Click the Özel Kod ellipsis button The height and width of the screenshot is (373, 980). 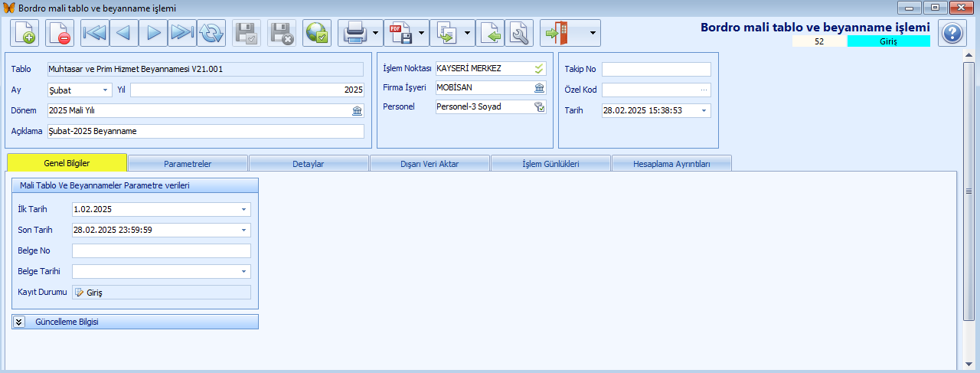coord(703,90)
